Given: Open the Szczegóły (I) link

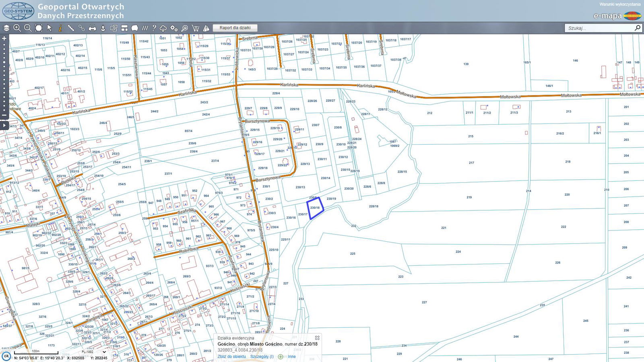Looking at the screenshot, I should coord(262,357).
